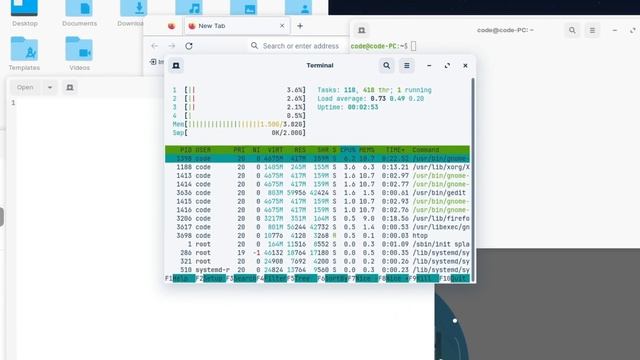Open search in front Terminal window
This screenshot has height=360, width=640.
(x=387, y=65)
